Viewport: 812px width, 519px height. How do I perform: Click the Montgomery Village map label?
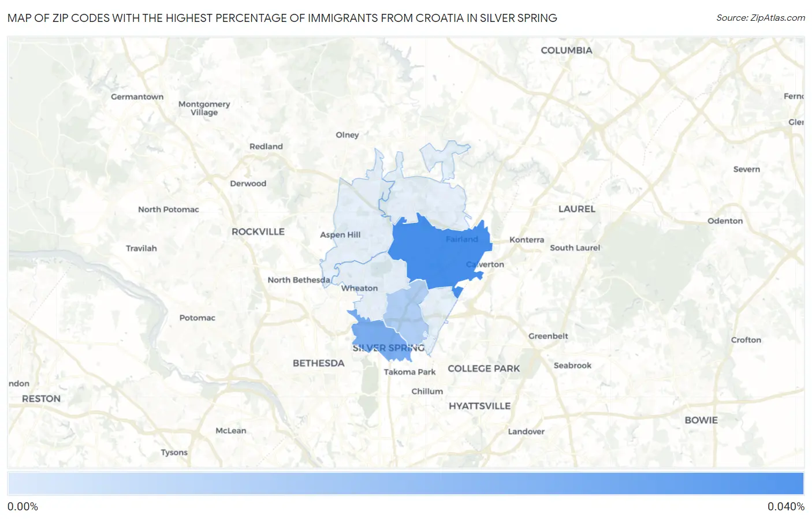[204, 108]
